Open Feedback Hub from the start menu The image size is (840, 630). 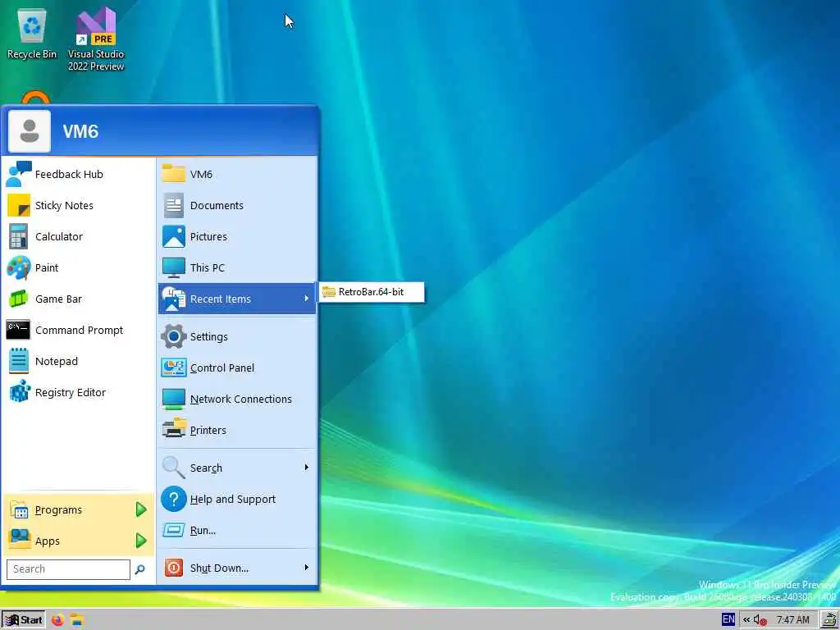pos(78,174)
